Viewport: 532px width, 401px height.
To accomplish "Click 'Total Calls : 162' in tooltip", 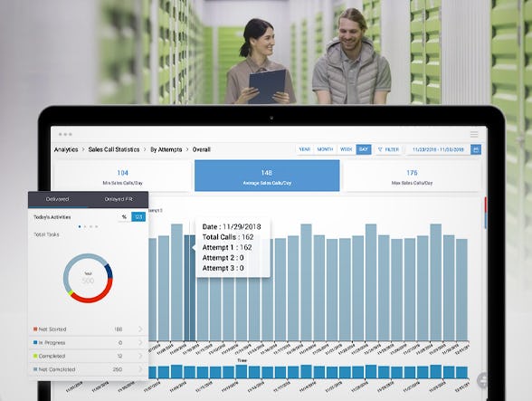I will (x=228, y=237).
